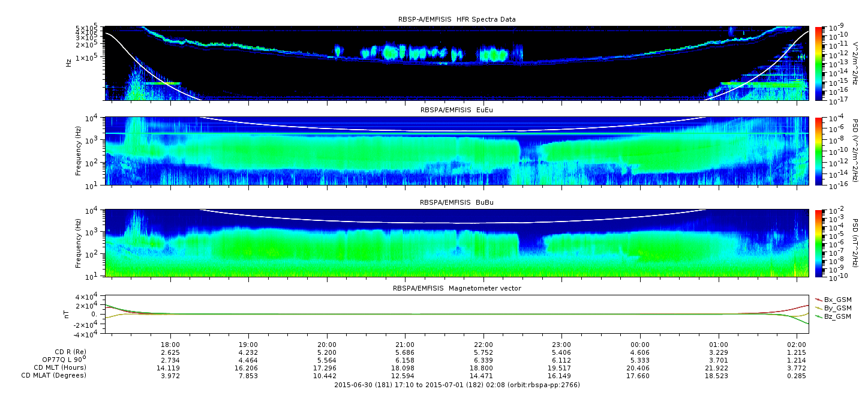Click the Magnetometer vector panel title
868x395 pixels.
tap(456, 289)
